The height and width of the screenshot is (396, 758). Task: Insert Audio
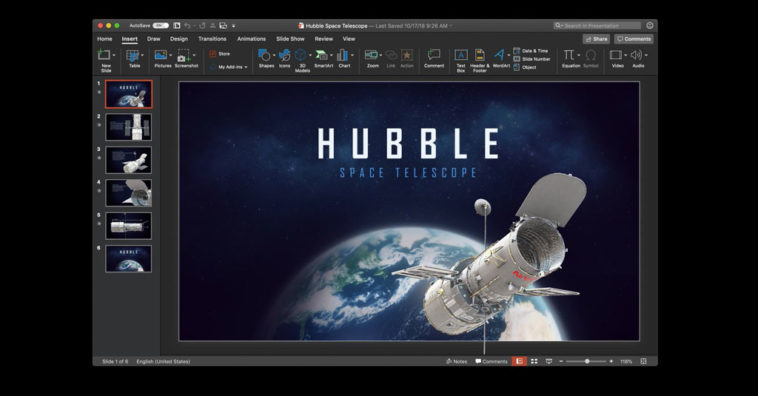[x=638, y=59]
